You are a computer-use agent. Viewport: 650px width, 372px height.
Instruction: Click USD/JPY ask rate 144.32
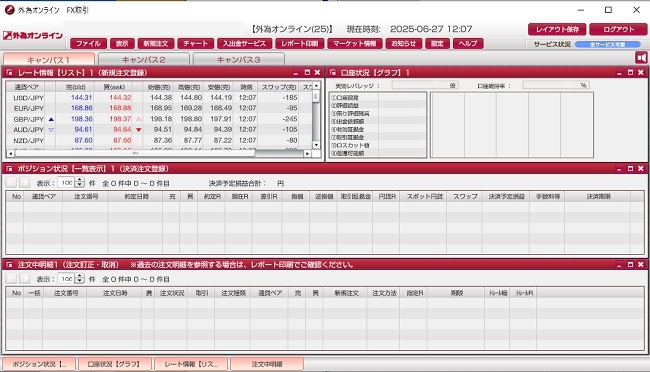click(120, 97)
